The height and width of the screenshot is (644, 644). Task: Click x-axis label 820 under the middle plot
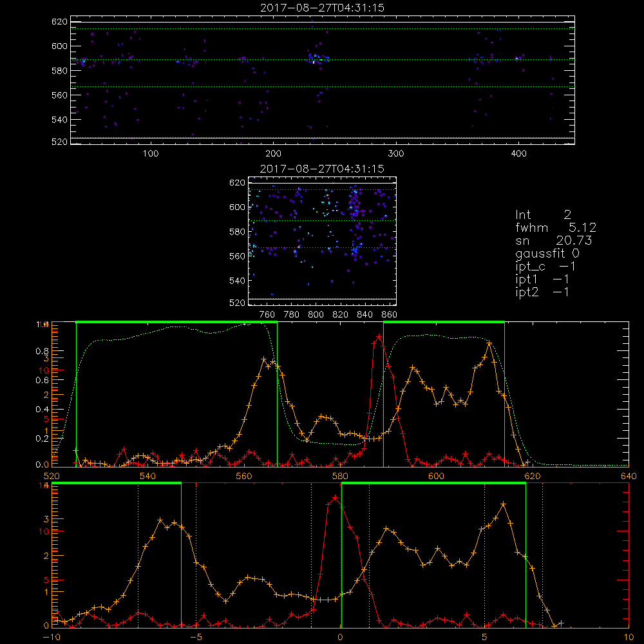pyautogui.click(x=341, y=315)
